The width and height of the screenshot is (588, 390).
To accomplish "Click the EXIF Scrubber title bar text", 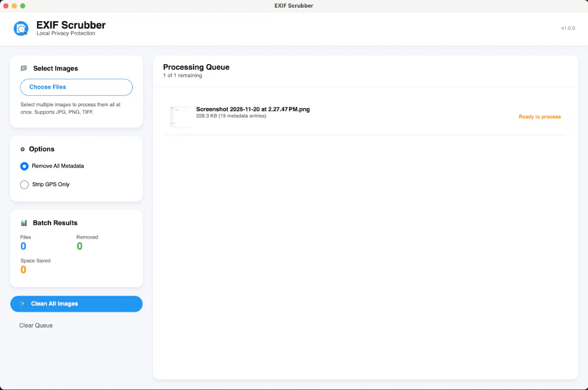I will coord(294,5).
